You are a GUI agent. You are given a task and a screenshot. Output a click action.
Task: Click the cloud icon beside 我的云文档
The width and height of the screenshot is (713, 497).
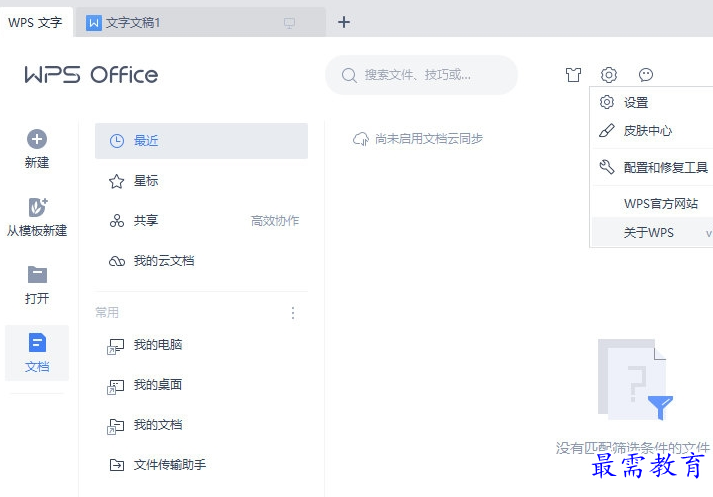click(116, 261)
